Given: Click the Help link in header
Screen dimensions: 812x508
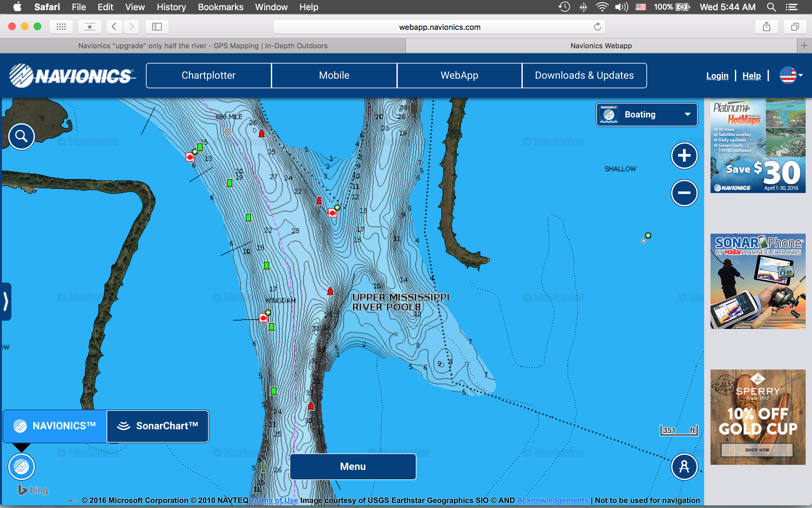Looking at the screenshot, I should point(752,76).
